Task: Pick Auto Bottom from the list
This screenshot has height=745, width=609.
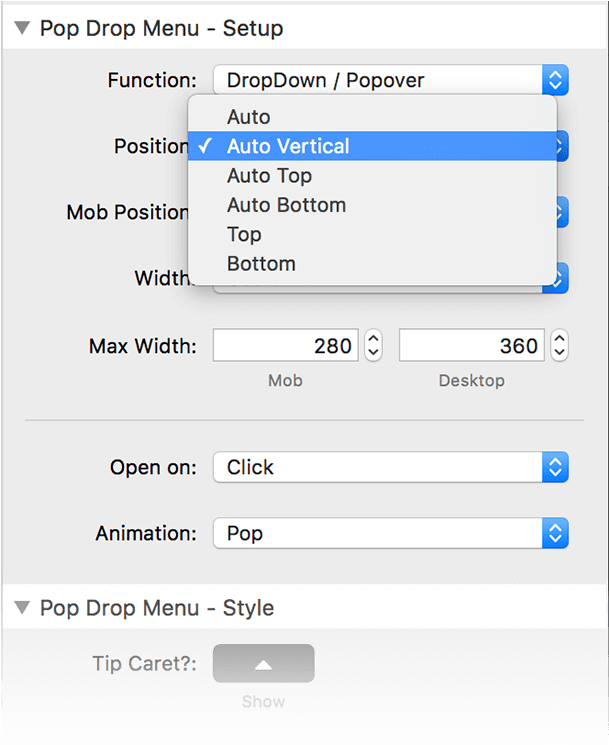Action: (x=372, y=205)
